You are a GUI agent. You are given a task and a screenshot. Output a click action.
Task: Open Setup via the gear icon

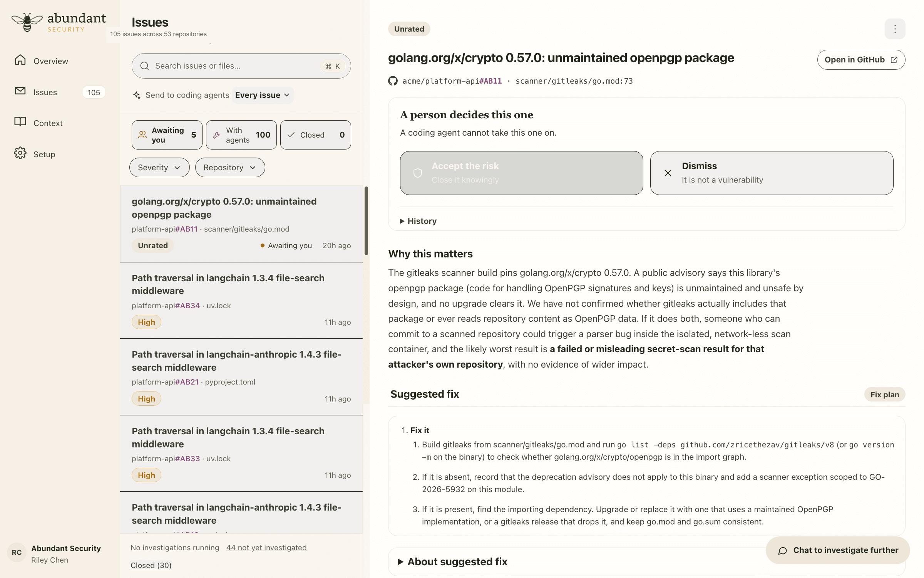20,153
